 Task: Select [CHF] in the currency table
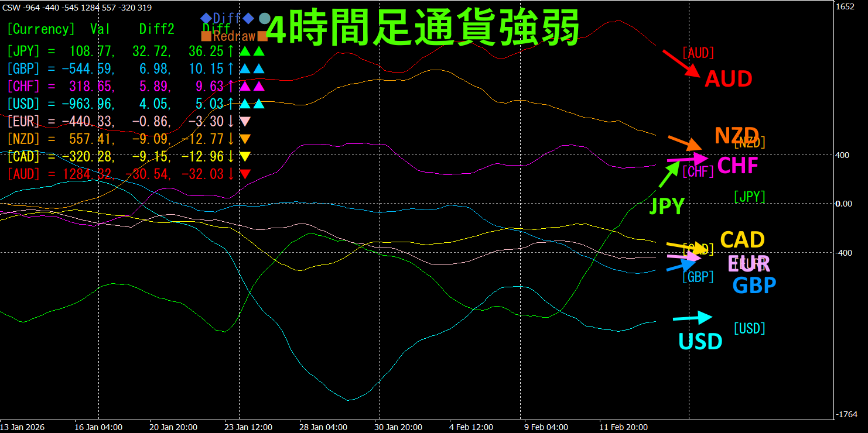coord(24,87)
